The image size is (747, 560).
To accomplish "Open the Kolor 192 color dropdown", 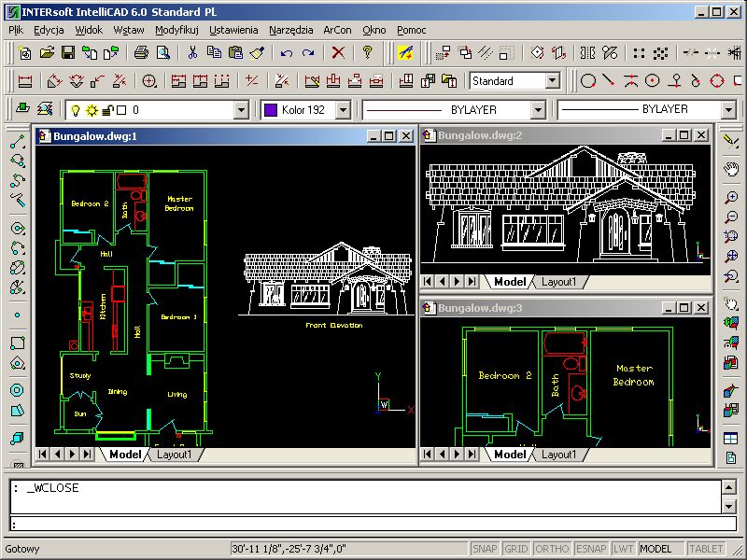I will [343, 110].
